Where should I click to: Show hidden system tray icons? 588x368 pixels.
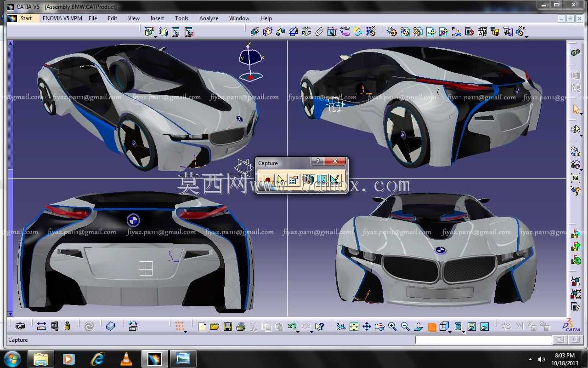point(531,359)
